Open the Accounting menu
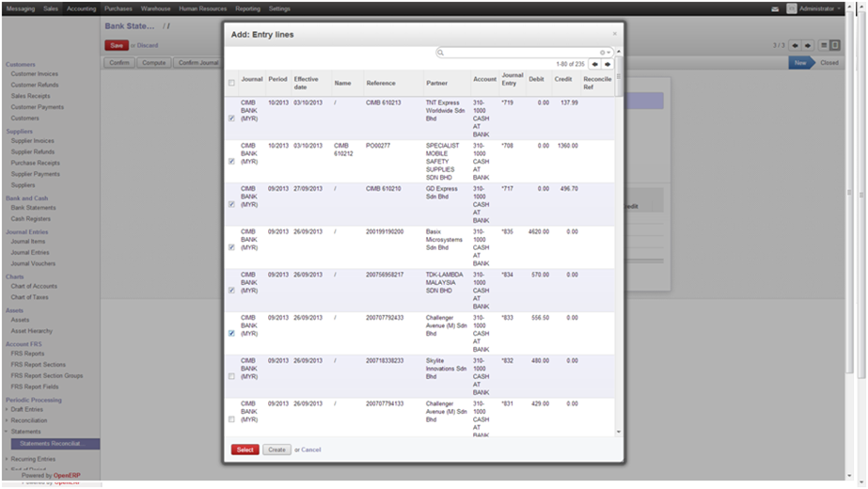The image size is (868, 489). [x=82, y=8]
